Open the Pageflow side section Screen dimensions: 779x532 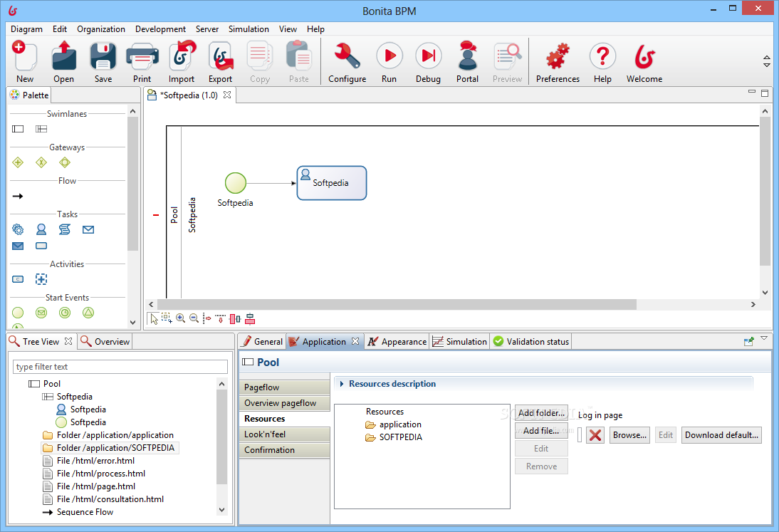(x=285, y=387)
